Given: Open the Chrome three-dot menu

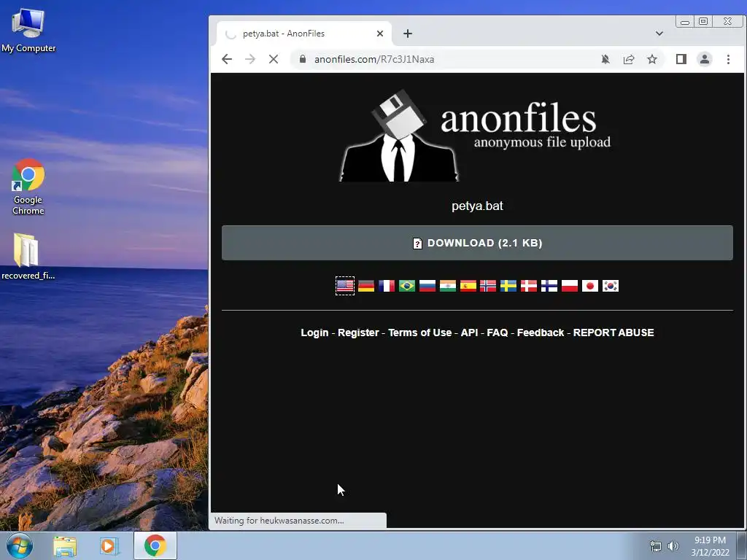Looking at the screenshot, I should point(728,59).
